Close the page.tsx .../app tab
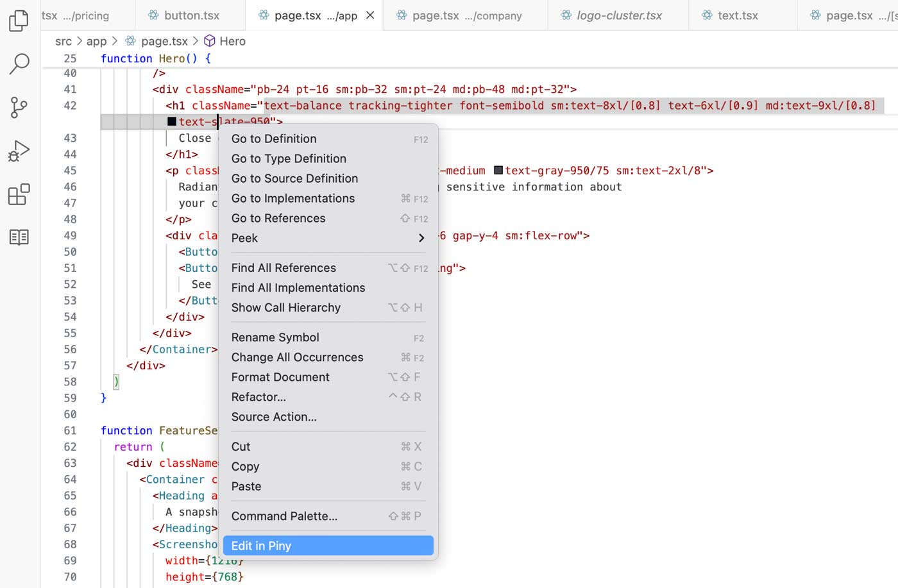Viewport: 898px width, 588px height. pos(370,15)
